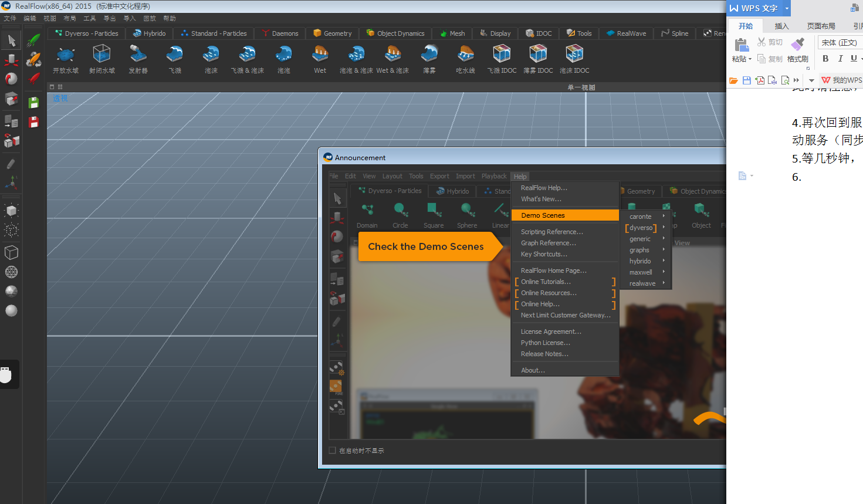Screen dimensions: 863x504
Task: Switch to the Hybrido shelf tab
Action: pyautogui.click(x=150, y=33)
